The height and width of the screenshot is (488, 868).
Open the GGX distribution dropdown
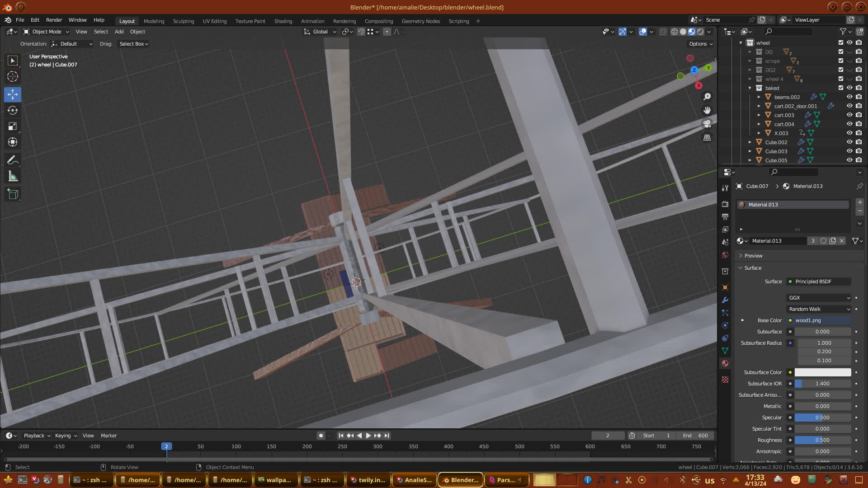(x=819, y=298)
